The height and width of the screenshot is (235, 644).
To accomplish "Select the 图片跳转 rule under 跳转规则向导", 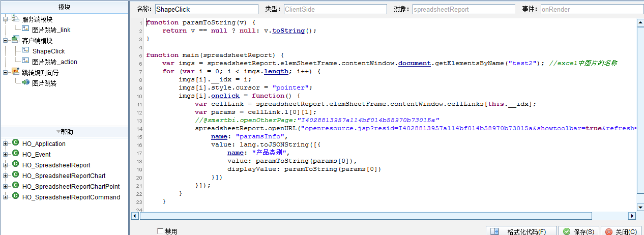I will click(x=44, y=83).
